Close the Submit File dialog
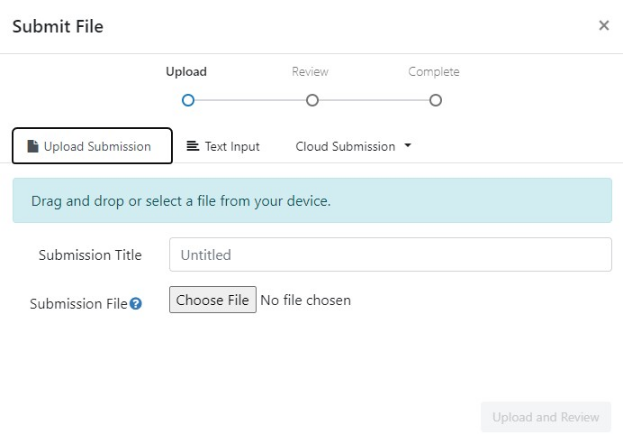 pyautogui.click(x=603, y=26)
